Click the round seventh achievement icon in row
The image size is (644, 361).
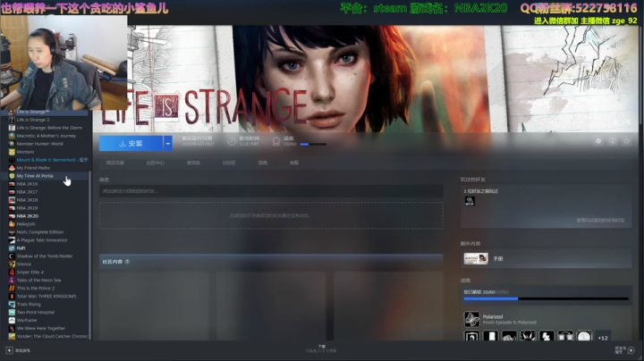coord(584,336)
